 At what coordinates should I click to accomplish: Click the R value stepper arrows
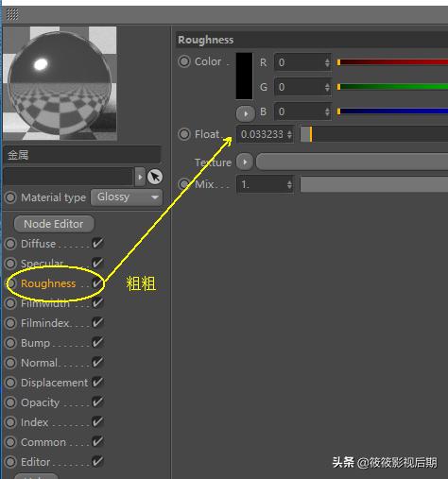click(x=327, y=62)
